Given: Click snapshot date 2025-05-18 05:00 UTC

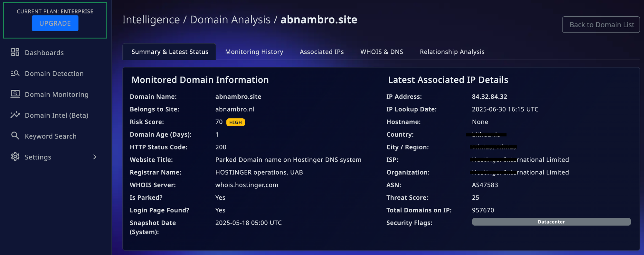Looking at the screenshot, I should (x=248, y=223).
